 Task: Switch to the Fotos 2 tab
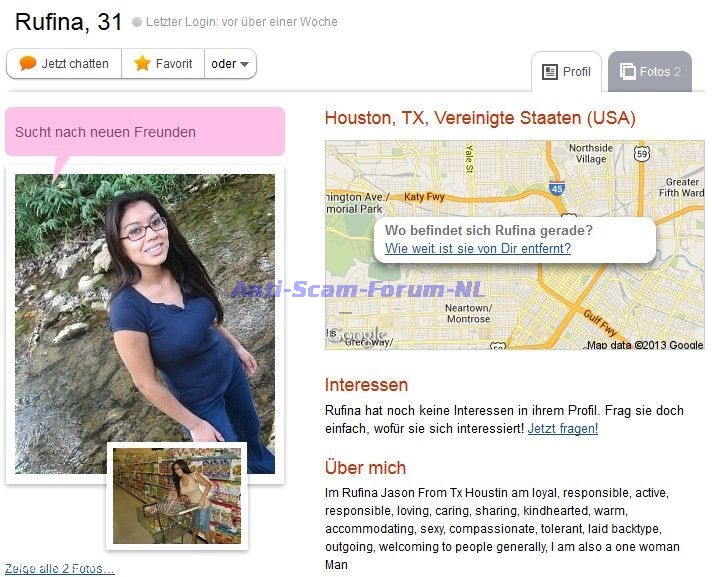pyautogui.click(x=650, y=72)
